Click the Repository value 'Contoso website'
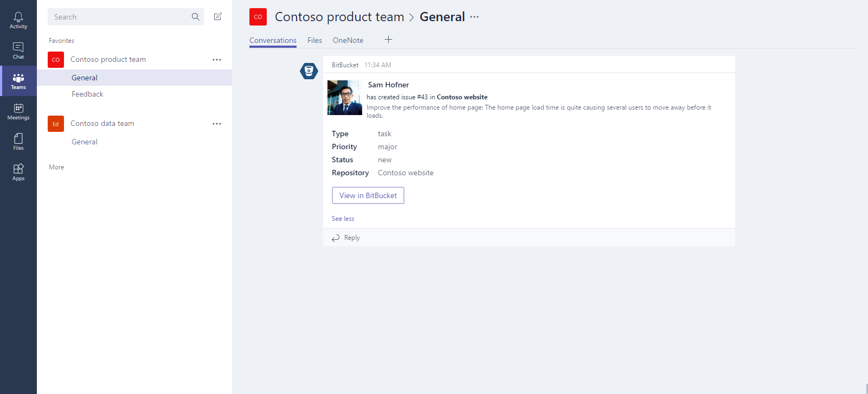This screenshot has width=868, height=394. pos(406,173)
